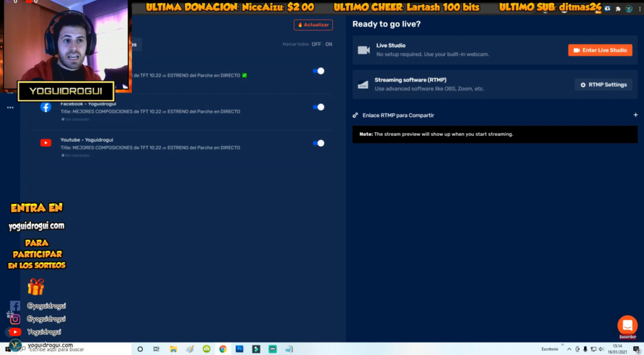Turn off the first channel toggle
The height and width of the screenshot is (355, 644).
319,71
